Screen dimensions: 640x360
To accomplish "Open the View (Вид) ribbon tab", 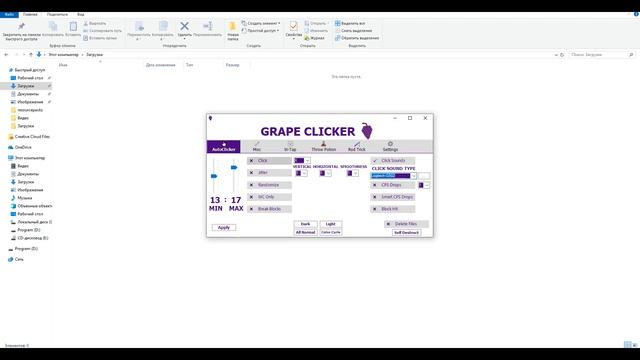I will [81, 14].
